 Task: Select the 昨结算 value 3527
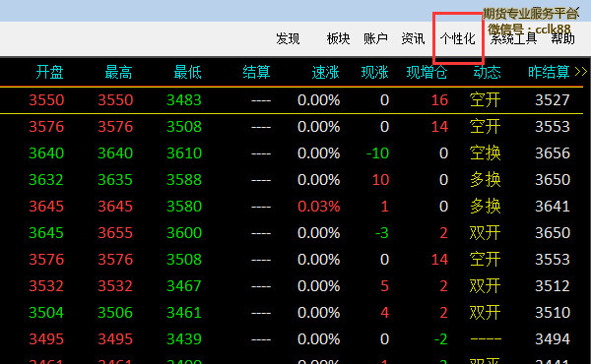553,100
